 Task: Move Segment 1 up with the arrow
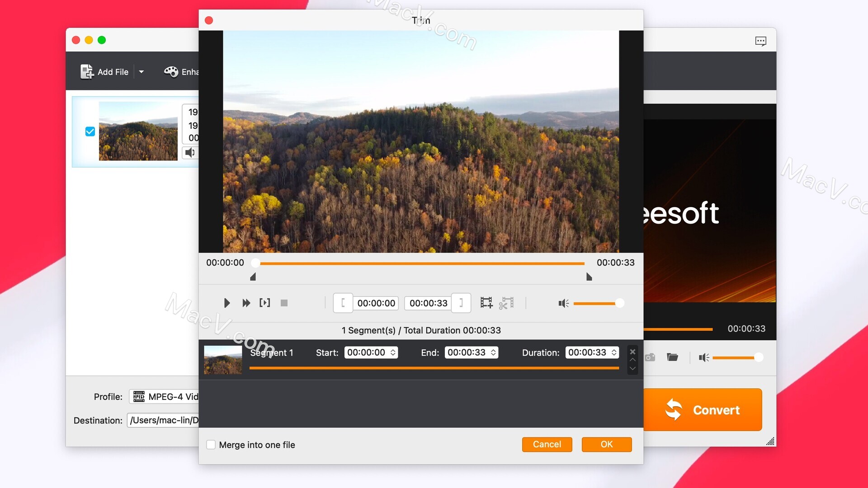pos(632,360)
